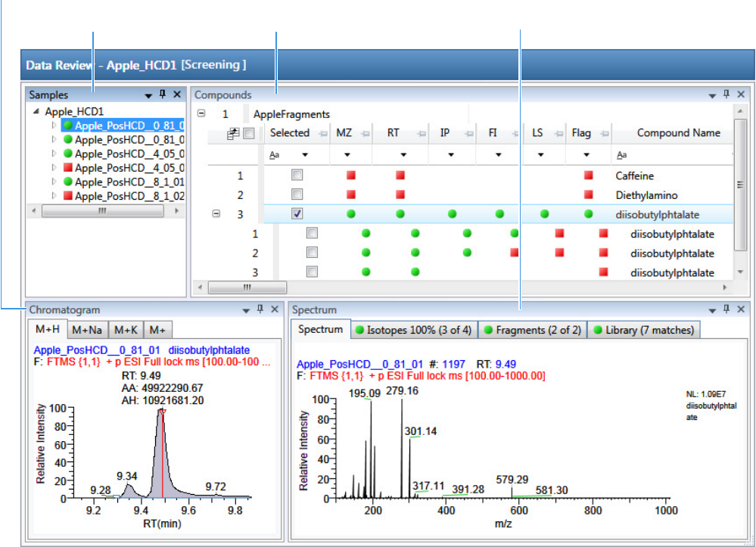Screen dimensions: 756x547
Task: Pin the Spectrum panel
Action: pos(726,309)
